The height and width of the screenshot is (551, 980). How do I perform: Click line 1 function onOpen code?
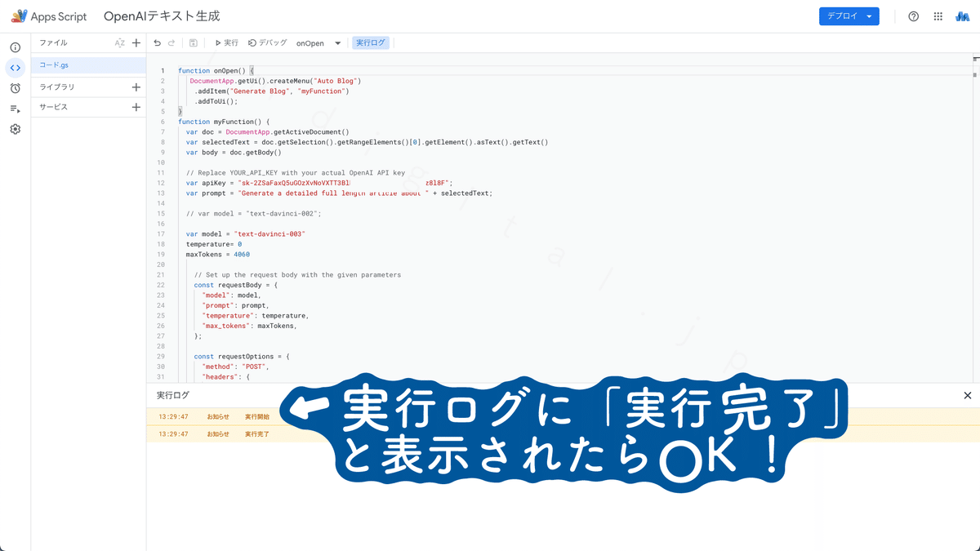click(216, 71)
